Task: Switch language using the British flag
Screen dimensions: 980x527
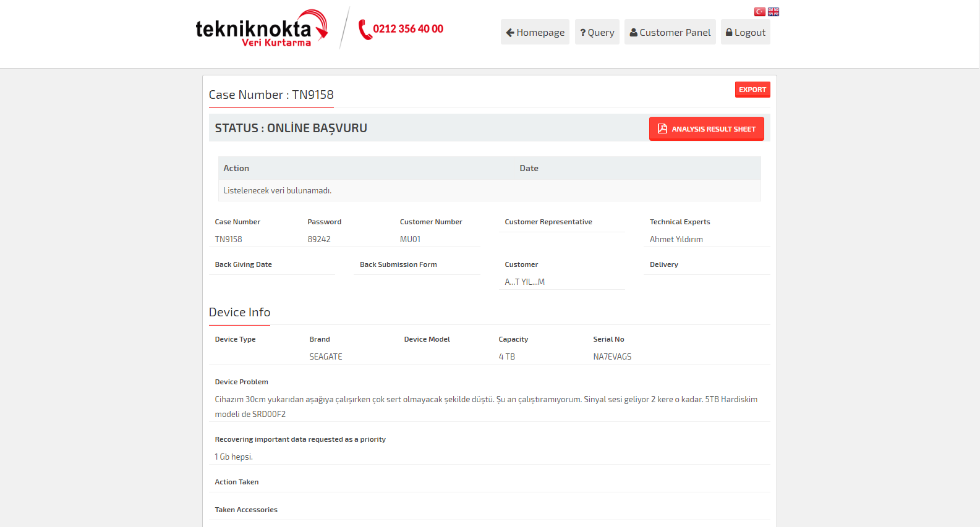Action: coord(773,12)
